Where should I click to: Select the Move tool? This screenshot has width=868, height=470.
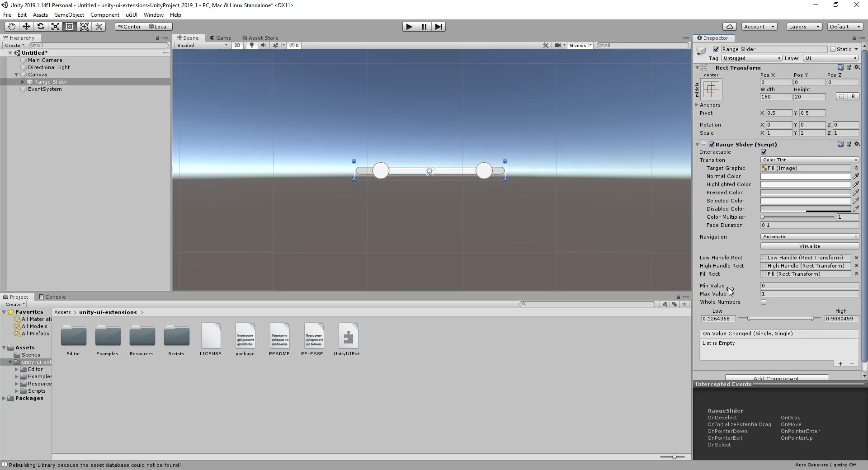click(x=26, y=27)
